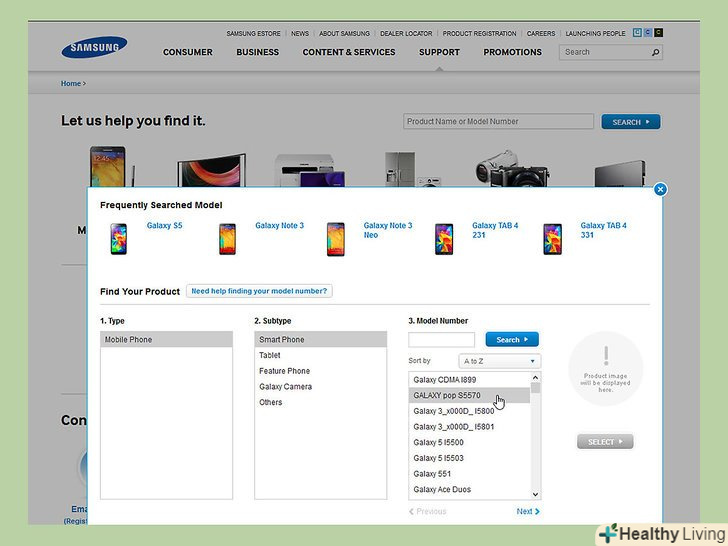Image resolution: width=728 pixels, height=546 pixels.
Task: Open the Galaxy Note 3 Neo text link
Action: pyautogui.click(x=388, y=230)
